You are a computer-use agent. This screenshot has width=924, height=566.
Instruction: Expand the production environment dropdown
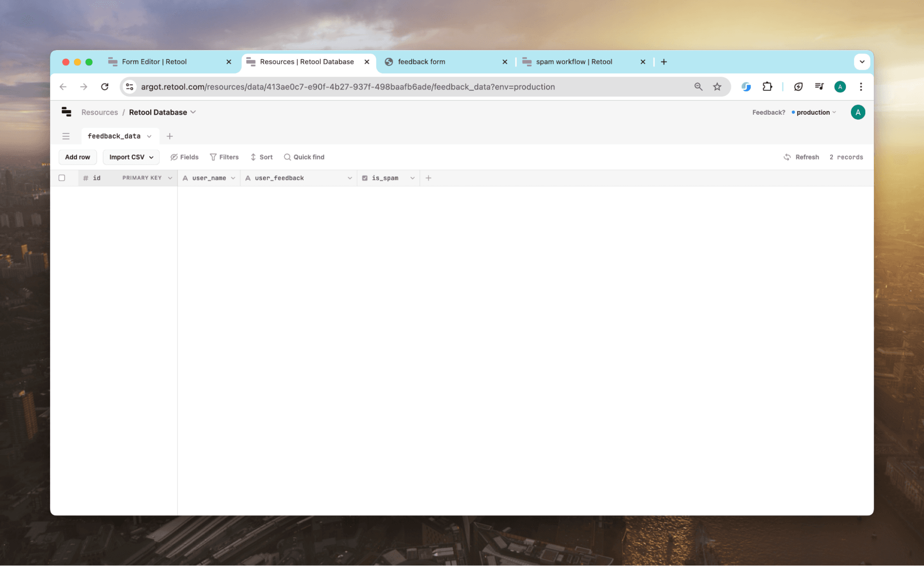[x=814, y=112]
